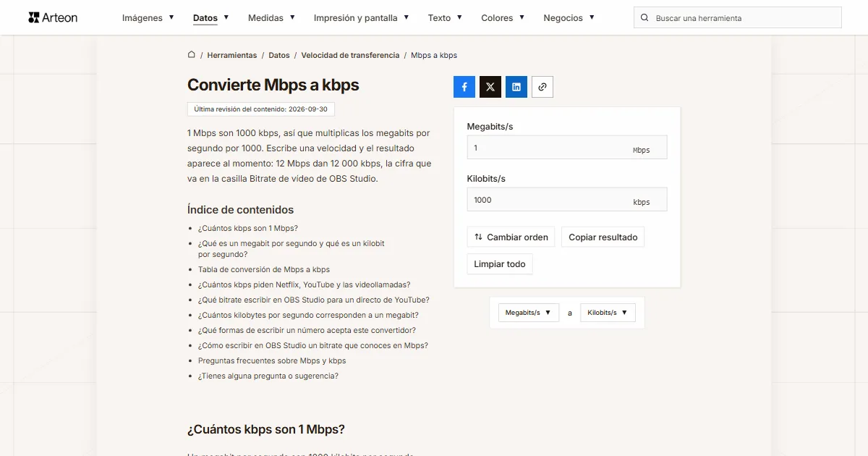
Task: Open Preguntas frecuentes sobre Mbps y kbps
Action: point(272,360)
